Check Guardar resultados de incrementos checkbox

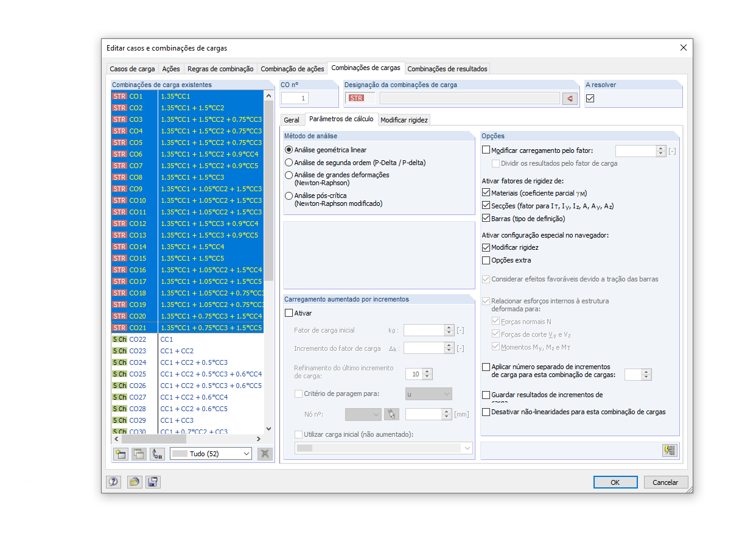[486, 395]
